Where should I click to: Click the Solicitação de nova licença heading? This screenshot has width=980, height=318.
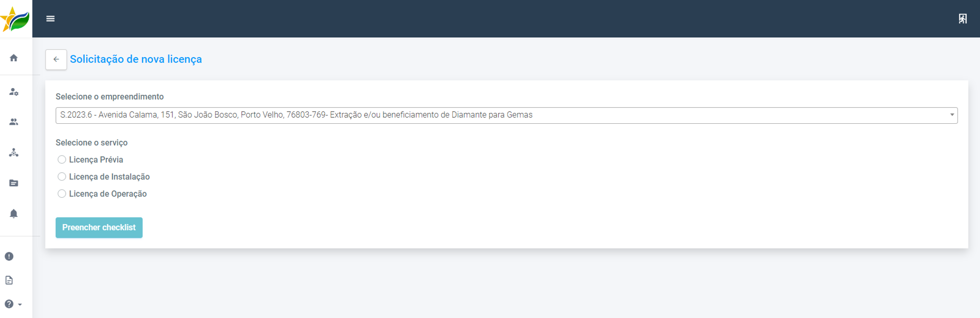[x=136, y=59]
